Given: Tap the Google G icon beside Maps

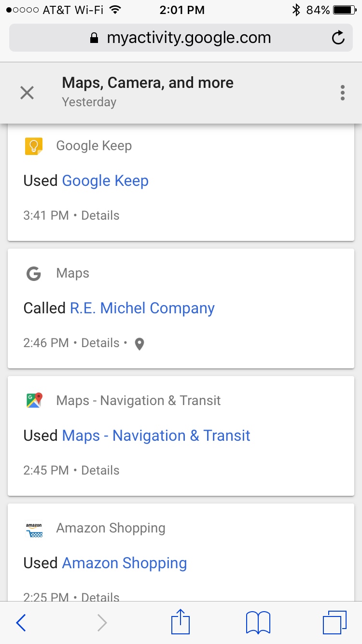Looking at the screenshot, I should (34, 274).
